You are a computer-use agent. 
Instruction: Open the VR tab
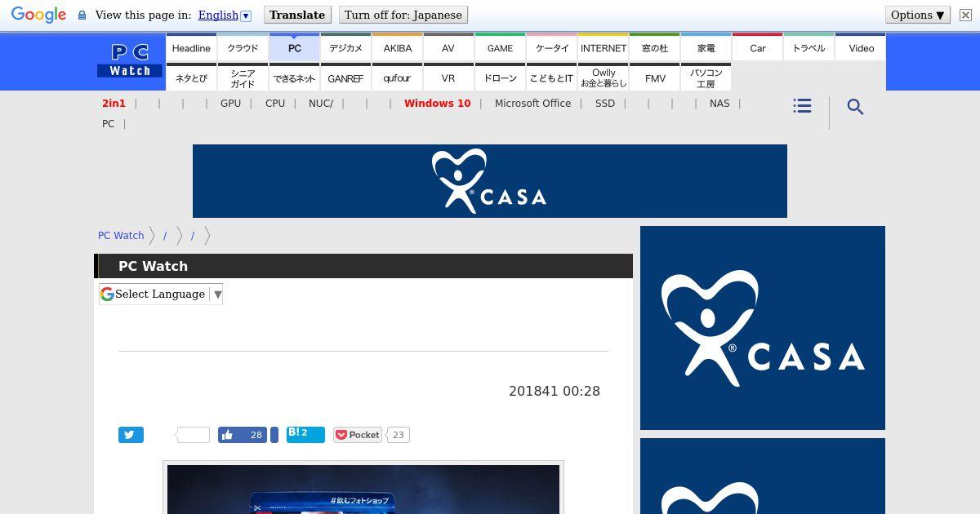click(x=448, y=78)
